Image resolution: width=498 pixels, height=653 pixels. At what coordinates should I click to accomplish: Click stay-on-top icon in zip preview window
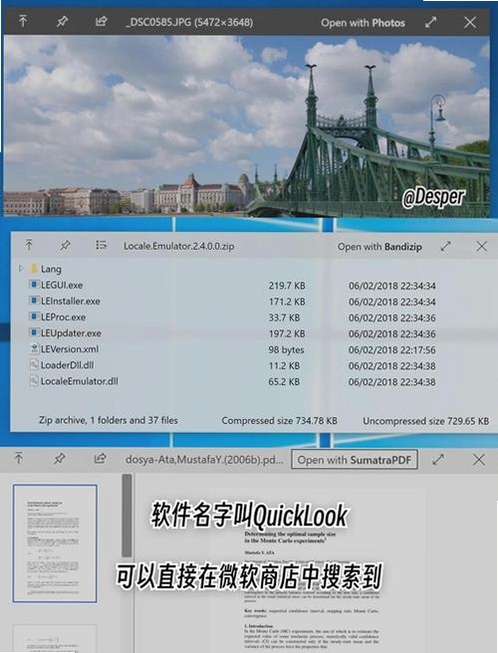(29, 244)
